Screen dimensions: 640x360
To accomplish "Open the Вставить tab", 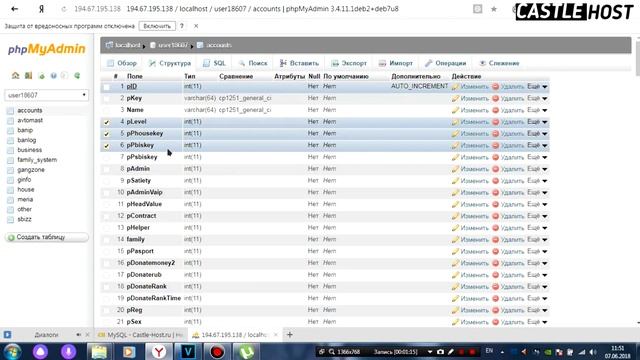I will pyautogui.click(x=299, y=63).
